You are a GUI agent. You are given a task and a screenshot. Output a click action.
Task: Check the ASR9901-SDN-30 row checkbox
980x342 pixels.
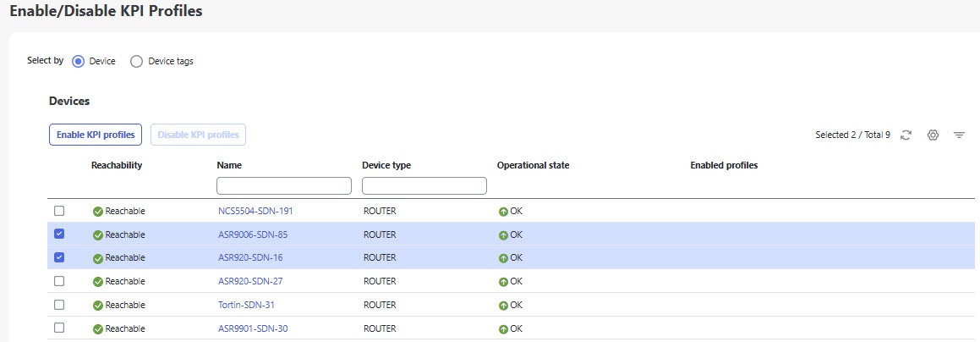tap(59, 328)
